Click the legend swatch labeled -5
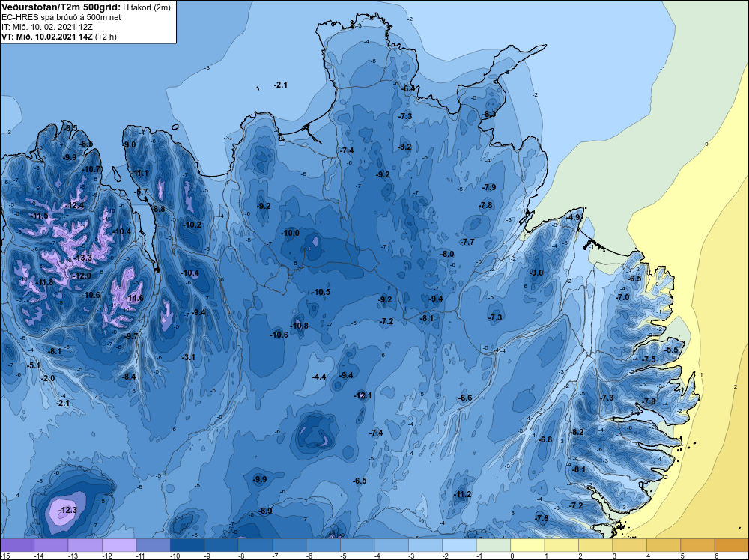The image size is (749, 560). tap(357, 545)
